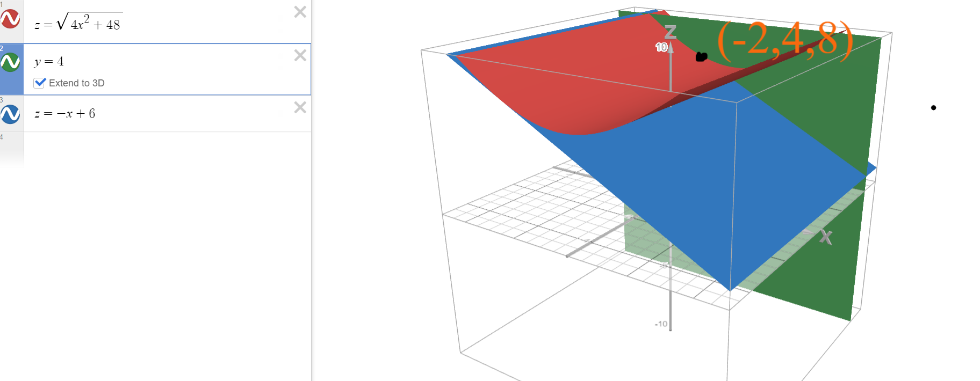
Task: Click the black point near the z-axis
Action: click(701, 56)
